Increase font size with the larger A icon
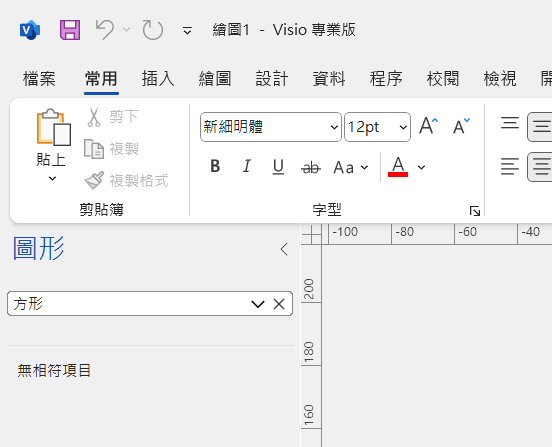Viewport: 552px width, 447px height. pyautogui.click(x=428, y=126)
